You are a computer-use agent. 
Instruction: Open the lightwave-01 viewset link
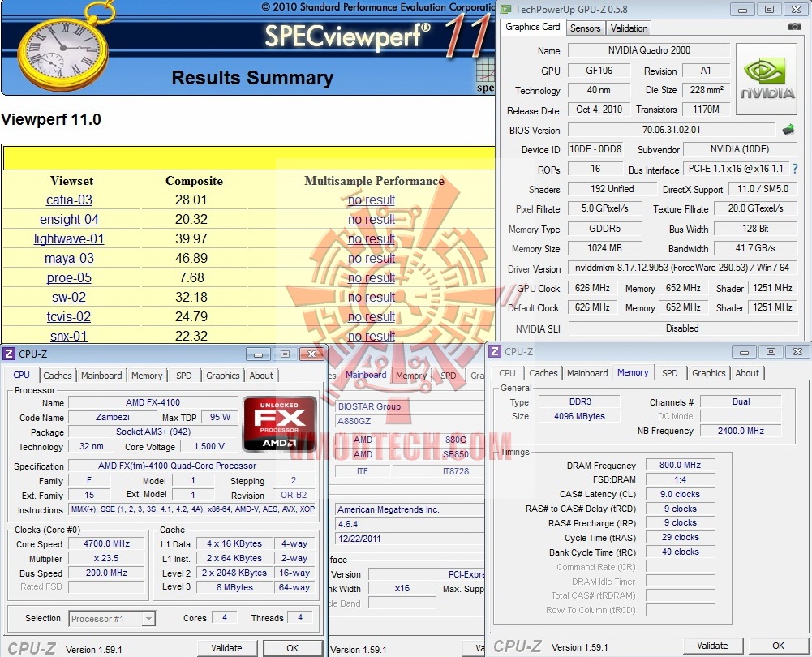point(69,238)
